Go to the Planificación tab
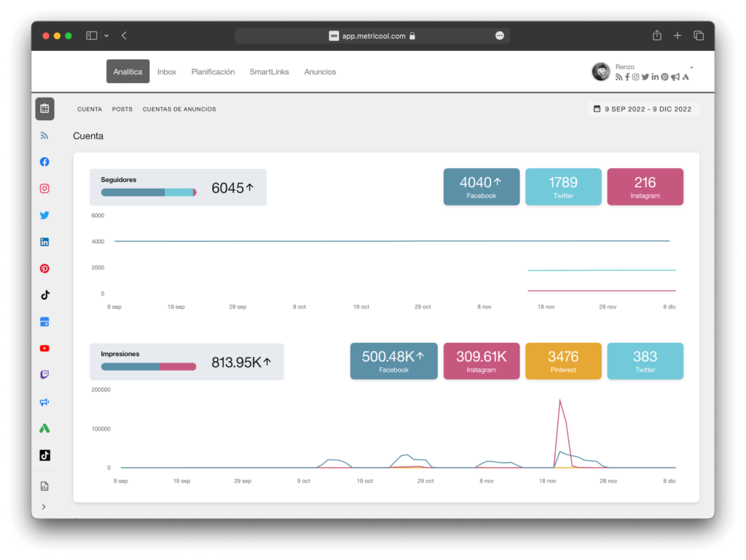Screen dimensions: 746x560 click(x=213, y=72)
